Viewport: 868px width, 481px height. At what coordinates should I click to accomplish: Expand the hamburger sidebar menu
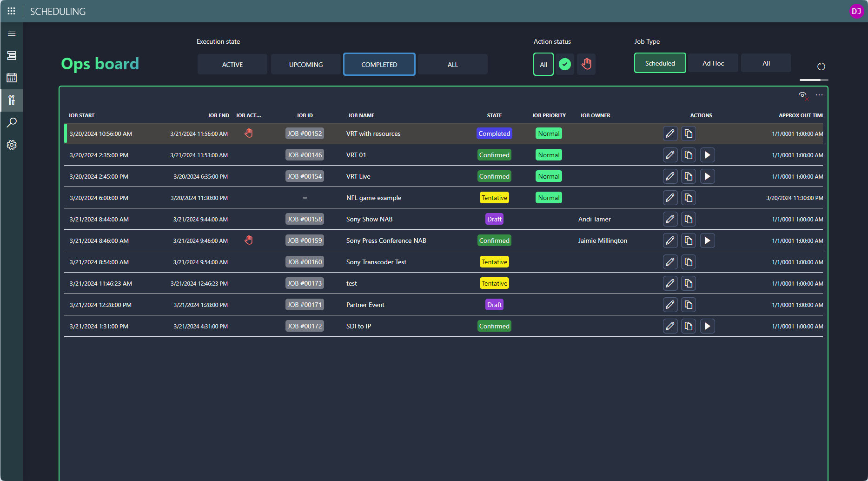(12, 34)
